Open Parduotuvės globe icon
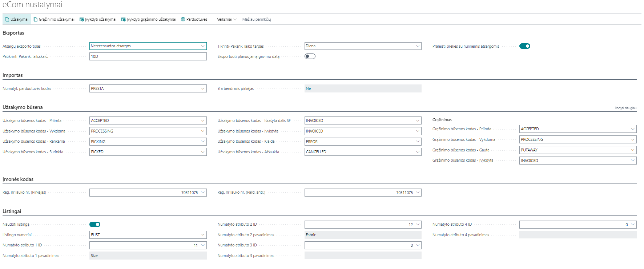 183,19
